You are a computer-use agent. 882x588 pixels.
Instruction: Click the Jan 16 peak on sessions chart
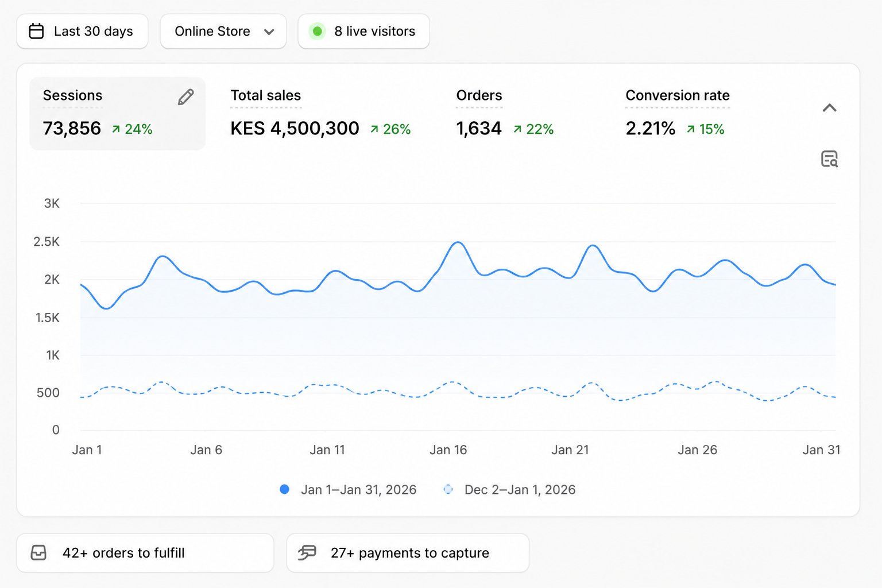tap(458, 243)
